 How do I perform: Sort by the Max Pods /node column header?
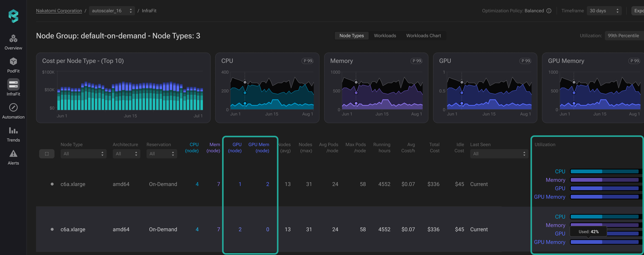click(x=356, y=147)
